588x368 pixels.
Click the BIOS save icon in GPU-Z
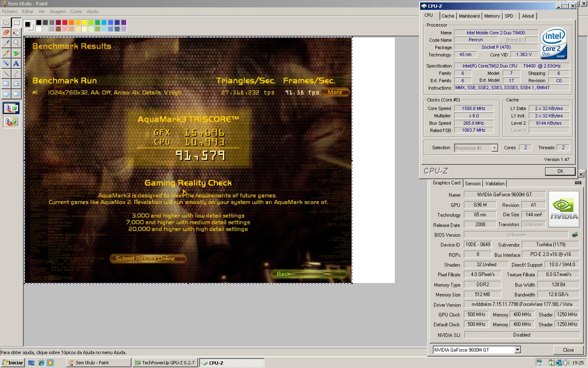point(575,235)
